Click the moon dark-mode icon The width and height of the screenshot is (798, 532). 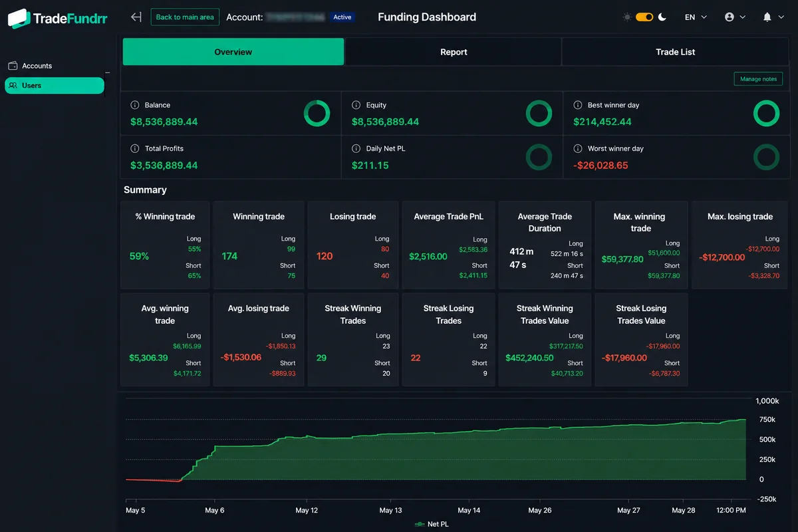click(662, 17)
